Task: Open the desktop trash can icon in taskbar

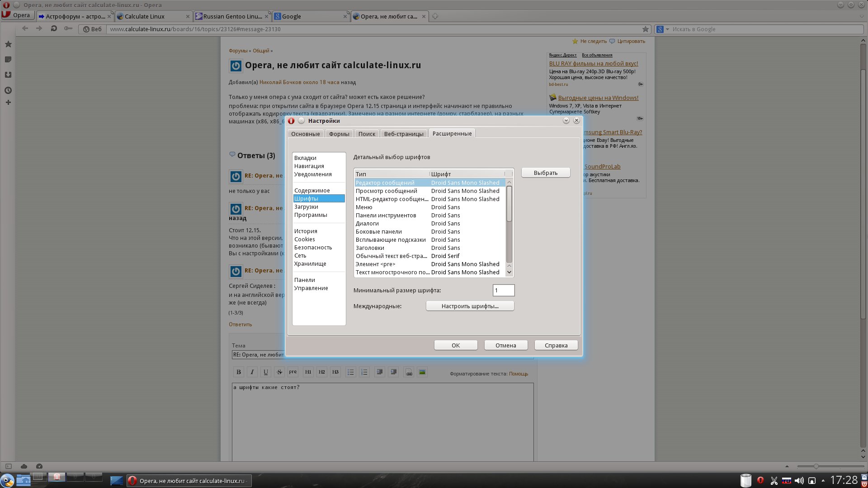Action: point(745,480)
